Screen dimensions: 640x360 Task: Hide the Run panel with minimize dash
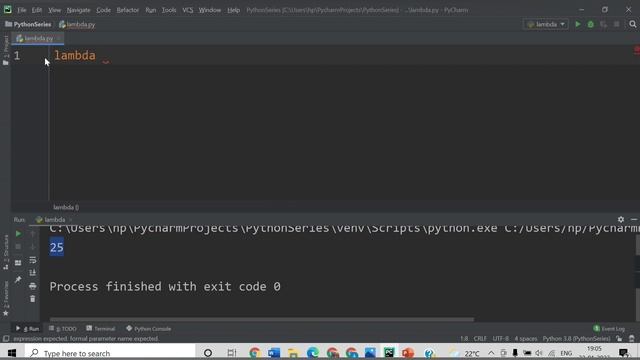click(634, 220)
